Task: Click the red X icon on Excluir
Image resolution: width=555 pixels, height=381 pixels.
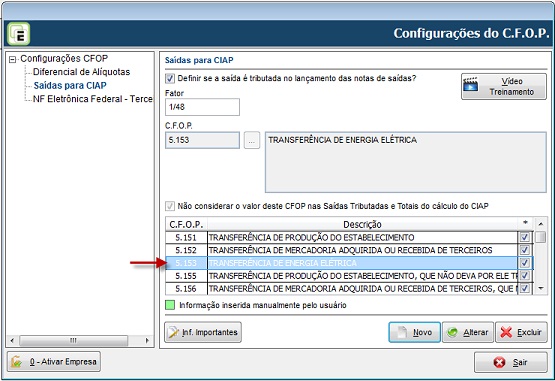Action: click(506, 332)
